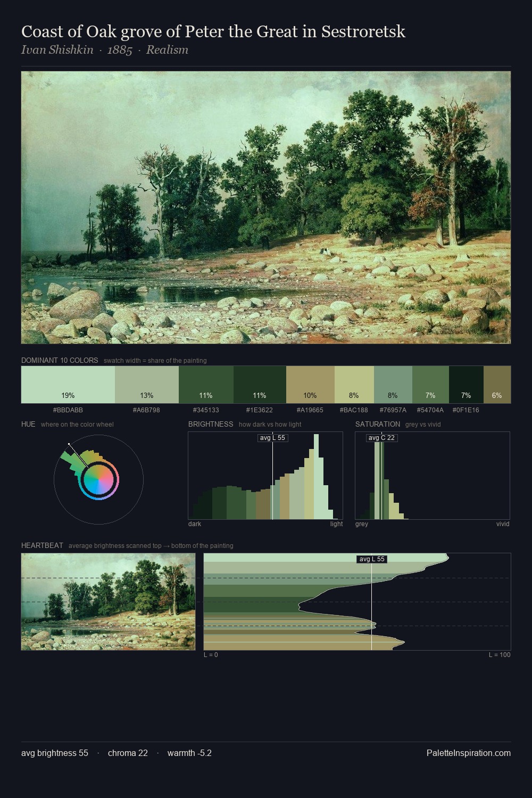This screenshot has height=798, width=532.
Task: Choose the #1E3622 swatch
Action: (x=260, y=385)
